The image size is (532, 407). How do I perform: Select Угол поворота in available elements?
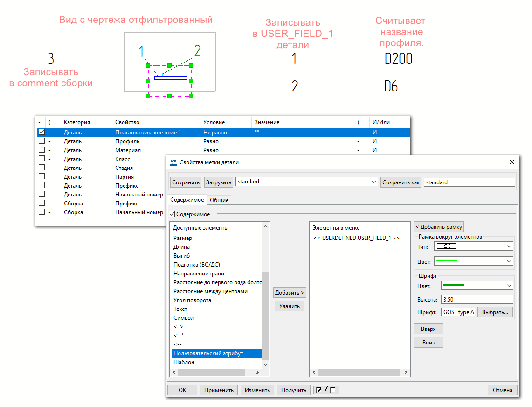tap(192, 300)
